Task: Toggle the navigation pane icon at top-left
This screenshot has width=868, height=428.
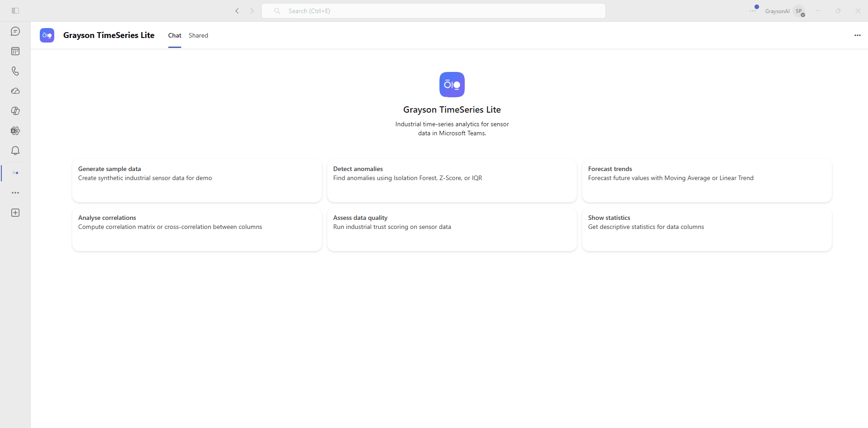Action: click(15, 11)
